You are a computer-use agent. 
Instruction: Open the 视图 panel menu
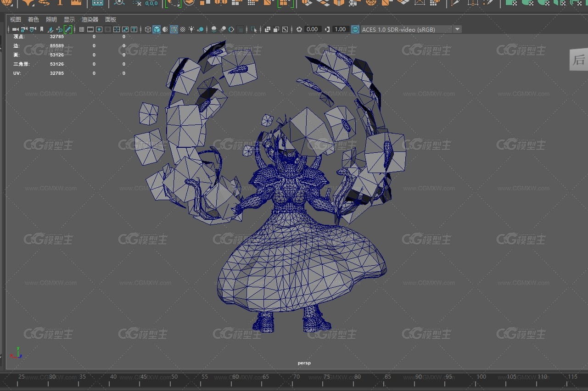[16, 19]
